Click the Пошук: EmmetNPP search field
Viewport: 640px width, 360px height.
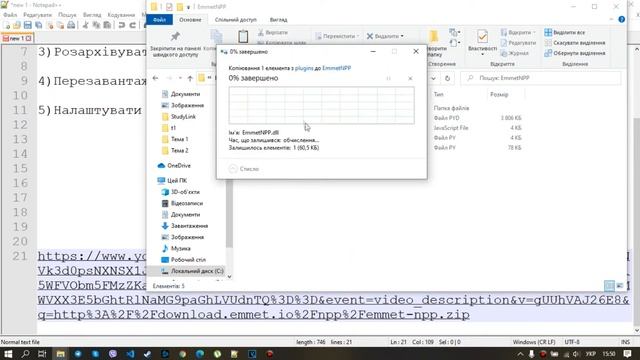(x=541, y=78)
